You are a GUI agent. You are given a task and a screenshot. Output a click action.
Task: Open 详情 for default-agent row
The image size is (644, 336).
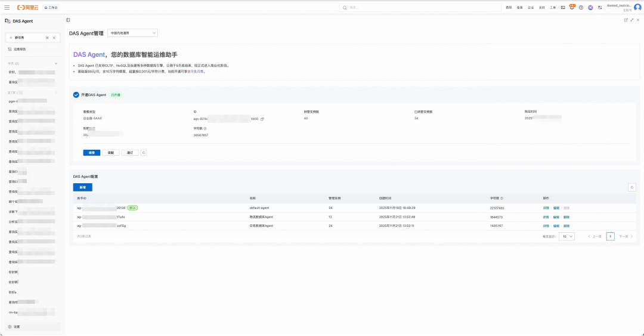coord(546,208)
